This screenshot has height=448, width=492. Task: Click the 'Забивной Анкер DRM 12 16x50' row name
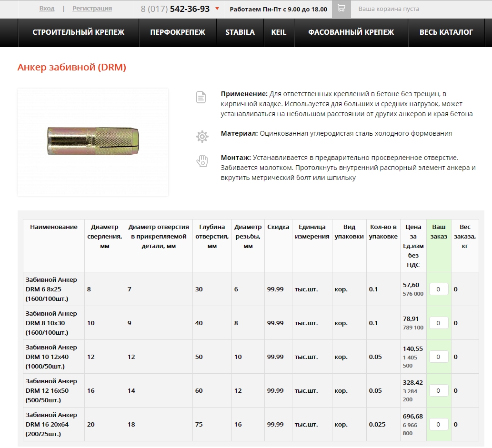(x=51, y=391)
